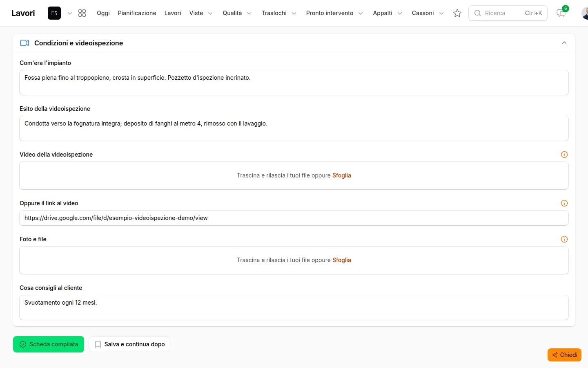The image size is (588, 368).
Task: Show info for Video della videoispezione
Action: point(564,155)
